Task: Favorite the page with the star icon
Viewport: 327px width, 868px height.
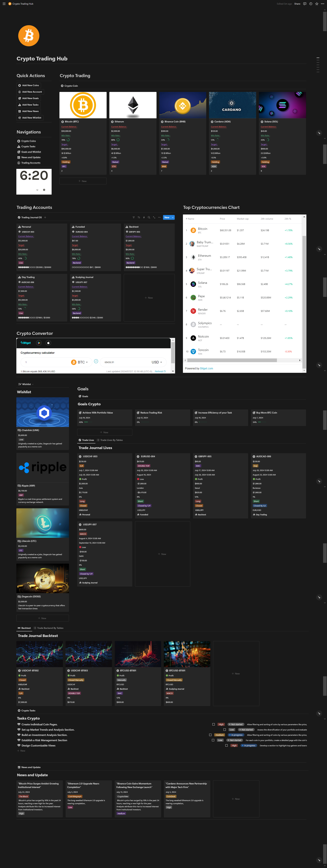Action: [x=317, y=4]
